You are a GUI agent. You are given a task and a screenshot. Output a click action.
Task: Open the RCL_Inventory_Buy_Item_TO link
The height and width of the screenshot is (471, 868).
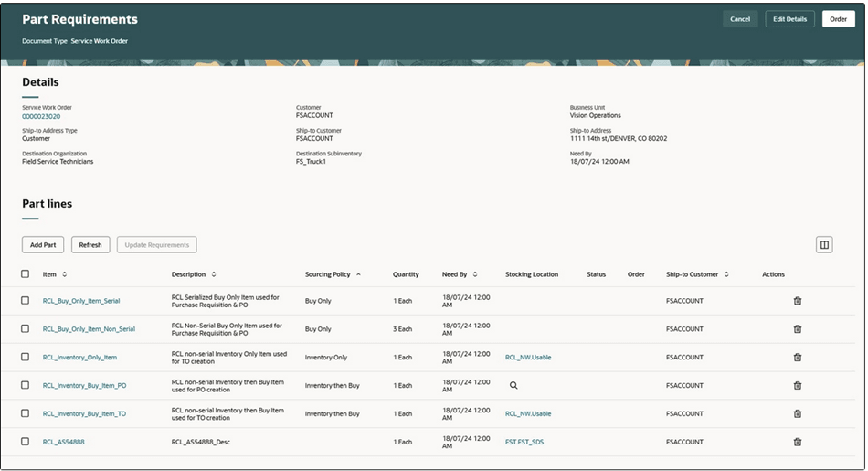[x=84, y=414]
